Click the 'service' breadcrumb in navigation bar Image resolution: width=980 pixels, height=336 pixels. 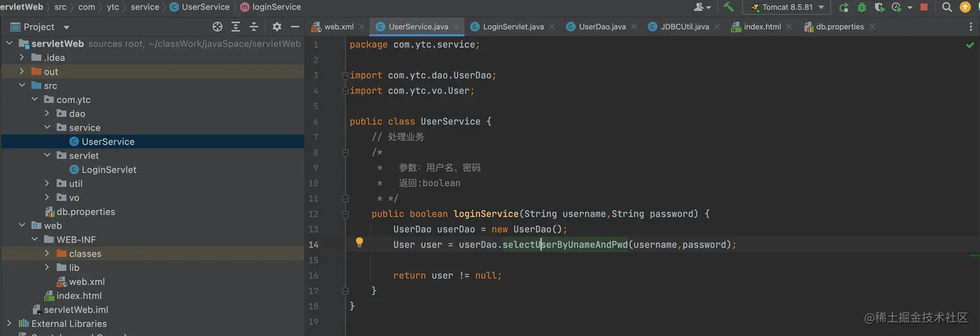[x=145, y=7]
